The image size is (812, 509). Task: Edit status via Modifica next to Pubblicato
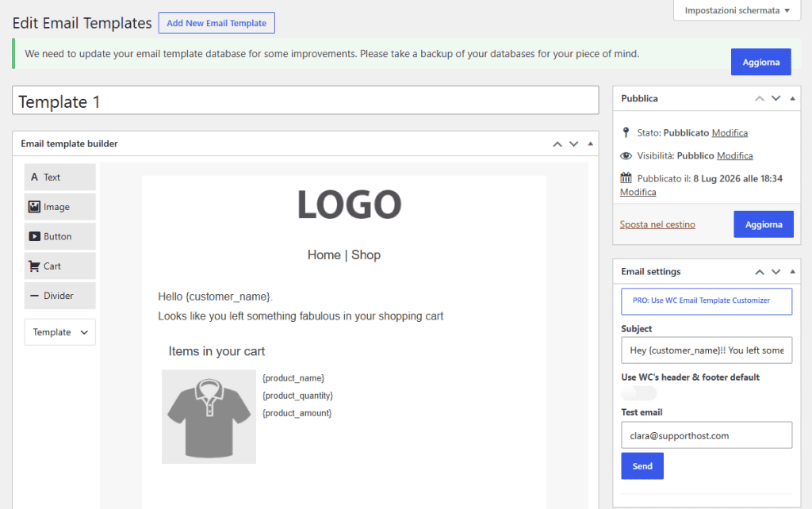pyautogui.click(x=730, y=132)
